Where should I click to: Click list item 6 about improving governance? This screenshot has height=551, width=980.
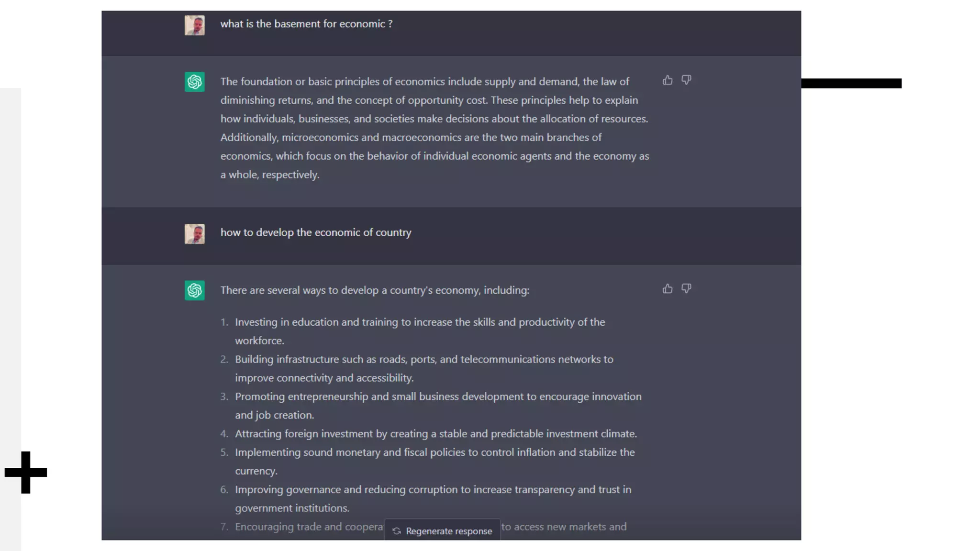433,498
